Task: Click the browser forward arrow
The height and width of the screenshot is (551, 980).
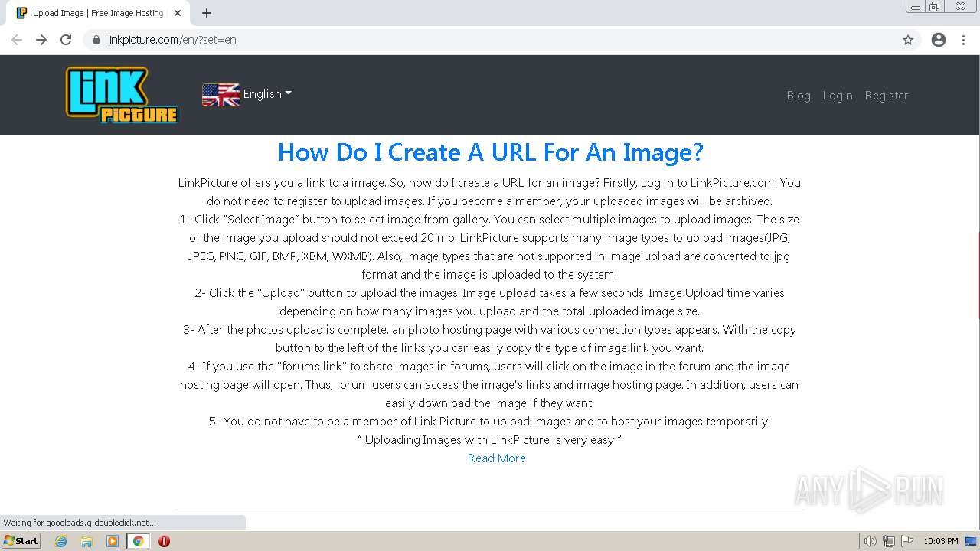Action: (41, 40)
